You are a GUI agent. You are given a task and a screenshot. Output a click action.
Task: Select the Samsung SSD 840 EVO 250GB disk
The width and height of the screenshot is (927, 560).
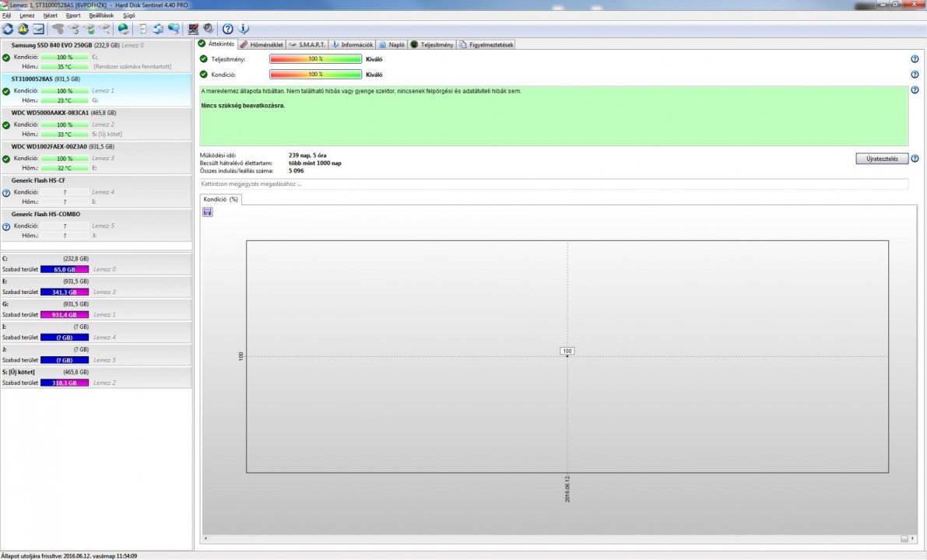coord(96,55)
